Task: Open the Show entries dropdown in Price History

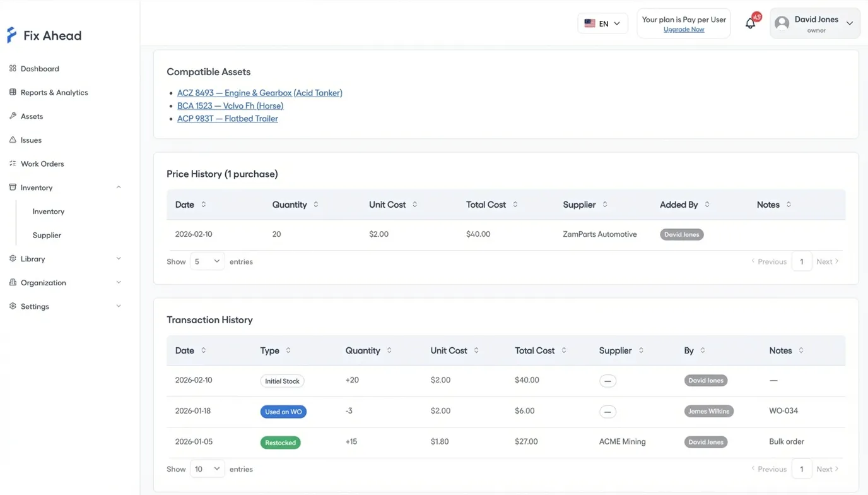Action: click(x=207, y=261)
